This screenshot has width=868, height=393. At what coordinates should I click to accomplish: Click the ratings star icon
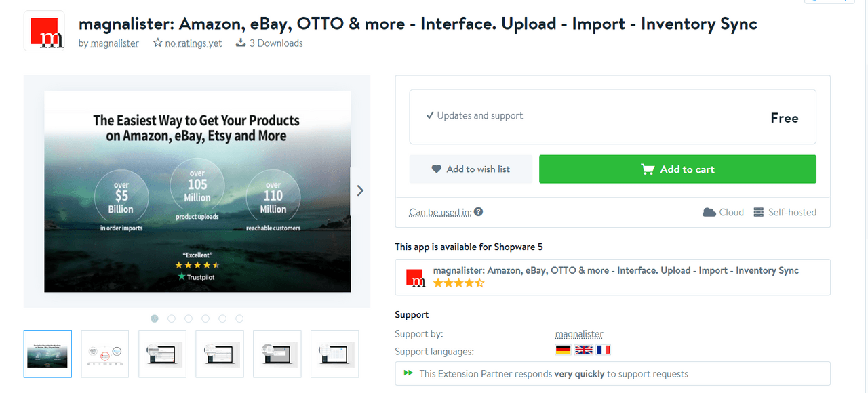pyautogui.click(x=157, y=43)
